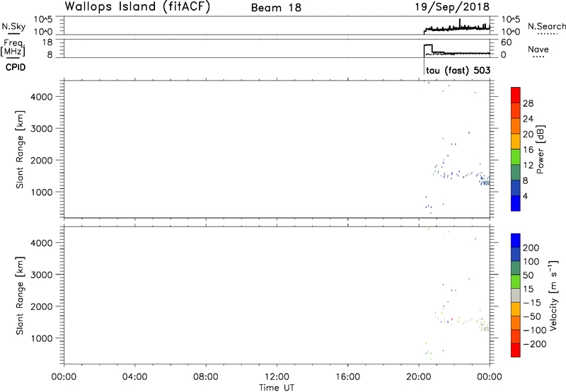Click the 'Slant Range [km]' label of the velocity panel
The height and width of the screenshot is (392, 566).
click(20, 296)
